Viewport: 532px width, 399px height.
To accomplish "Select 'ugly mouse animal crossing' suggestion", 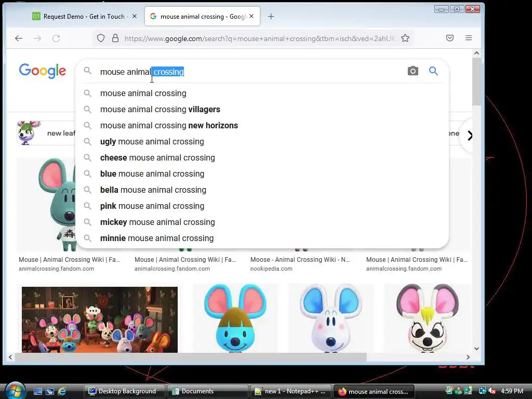I will 262,141.
